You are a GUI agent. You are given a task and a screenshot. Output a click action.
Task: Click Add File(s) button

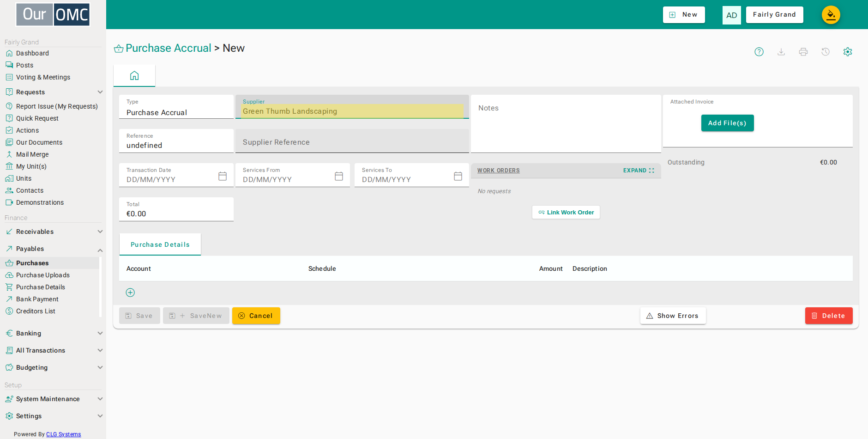click(x=727, y=123)
